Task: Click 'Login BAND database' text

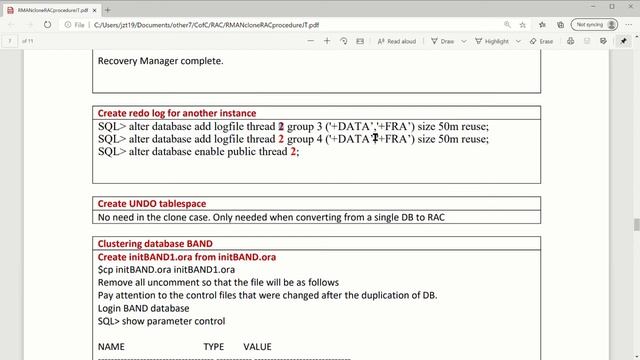Action: [x=143, y=308]
